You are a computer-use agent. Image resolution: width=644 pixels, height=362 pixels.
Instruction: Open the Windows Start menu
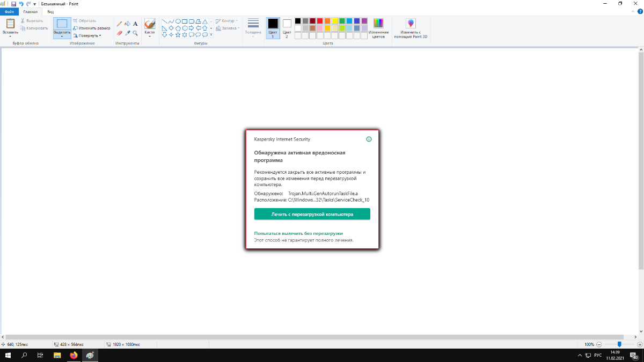(x=8, y=355)
